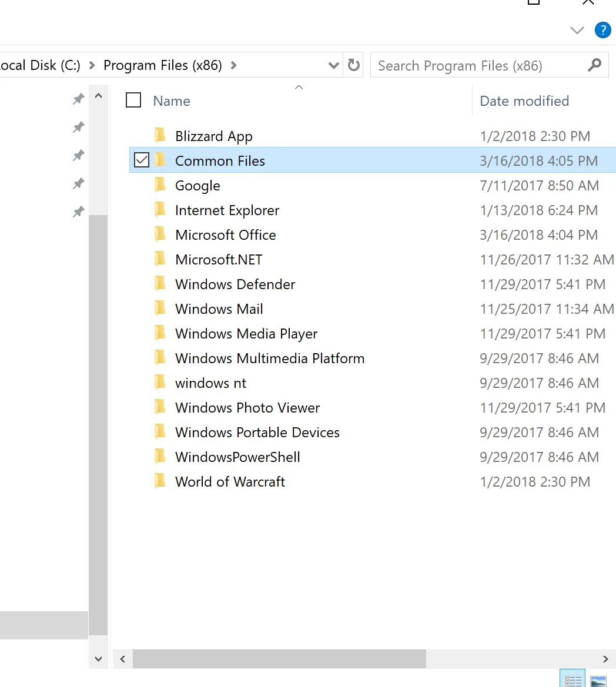Switch to Details view using status bar icon
Viewport: 616px width, 687px height.
tap(573, 678)
